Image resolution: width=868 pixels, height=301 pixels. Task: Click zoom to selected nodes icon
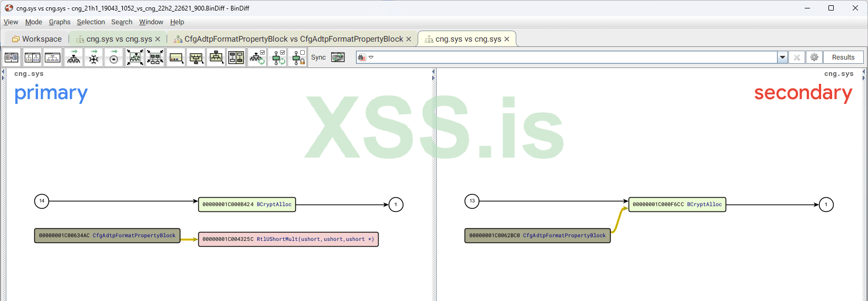[x=155, y=57]
